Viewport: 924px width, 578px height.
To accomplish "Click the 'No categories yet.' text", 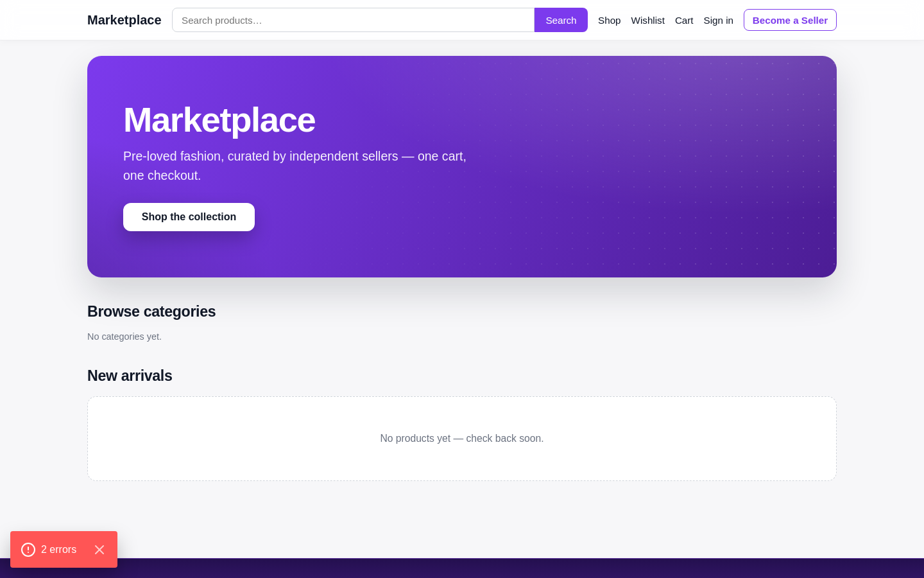I will click(x=124, y=337).
